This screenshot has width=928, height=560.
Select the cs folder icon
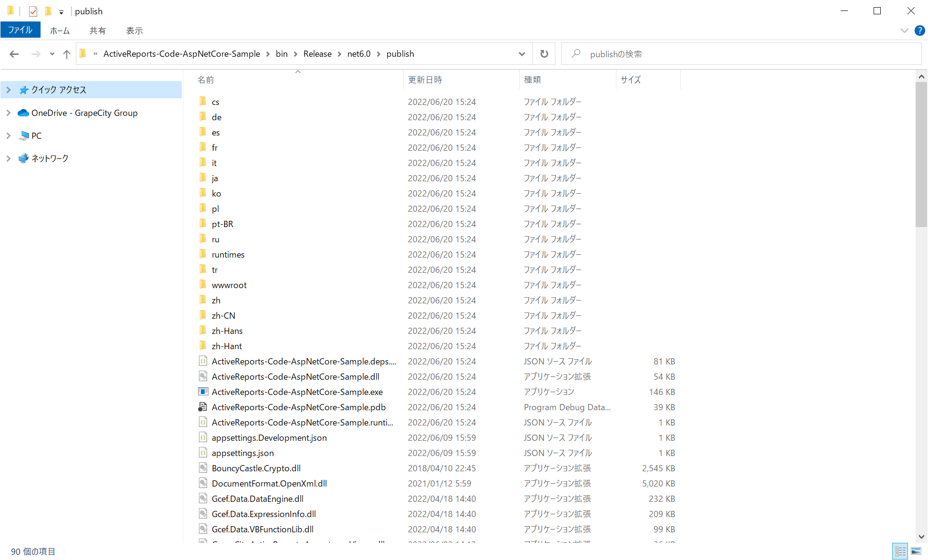[x=203, y=101]
